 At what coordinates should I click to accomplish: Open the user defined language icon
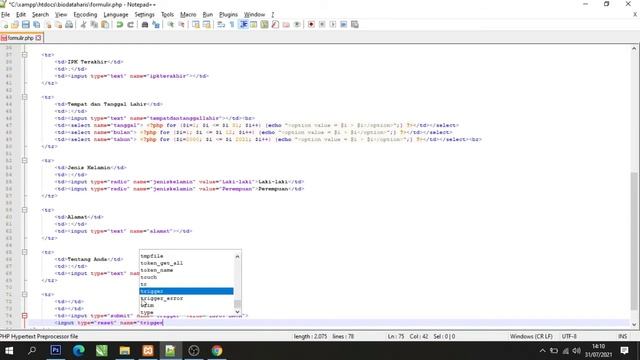point(254,25)
